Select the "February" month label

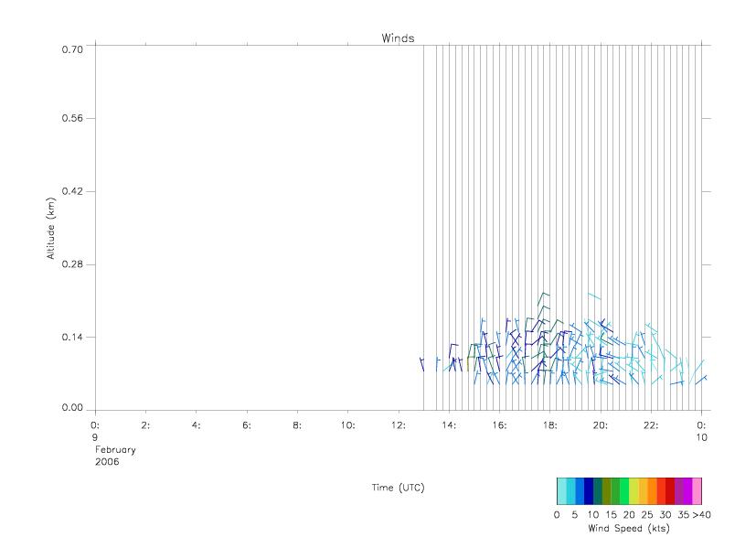[x=115, y=449]
